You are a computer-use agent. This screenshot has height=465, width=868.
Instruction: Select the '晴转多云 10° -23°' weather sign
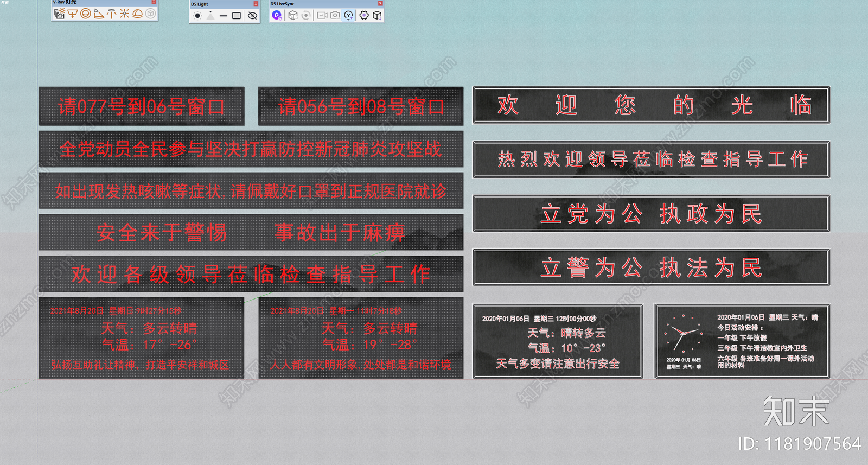pos(558,341)
